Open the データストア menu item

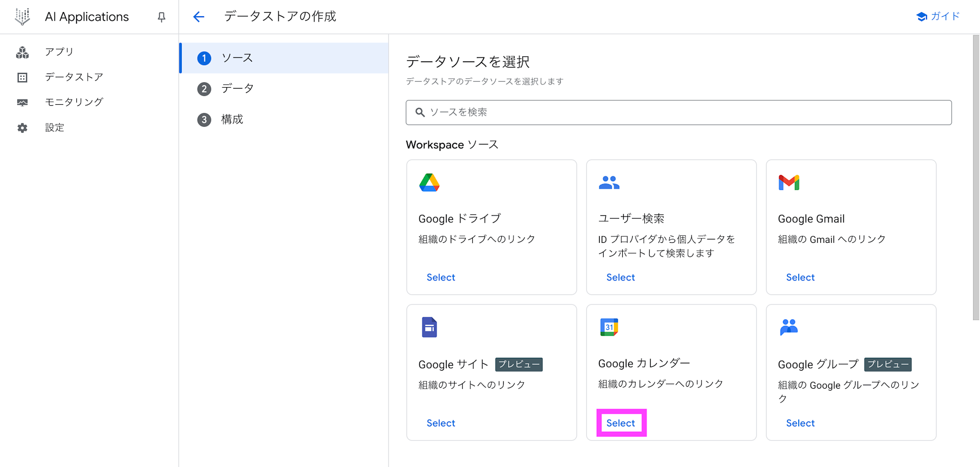74,77
